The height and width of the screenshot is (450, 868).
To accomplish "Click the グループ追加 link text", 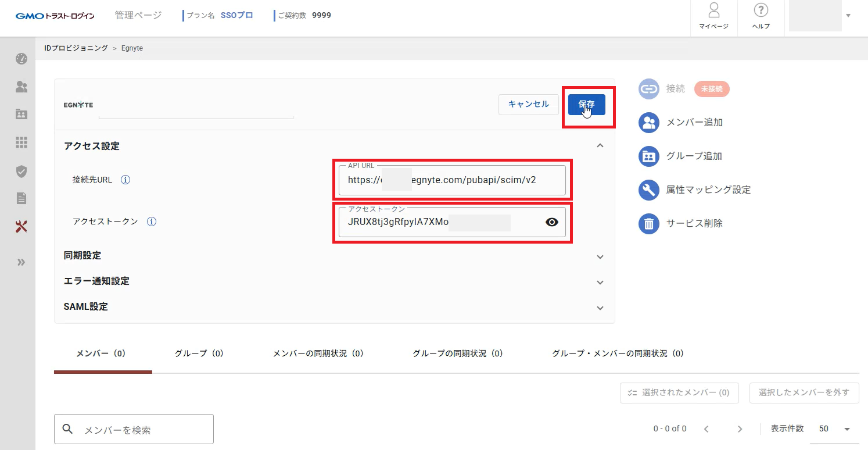I will click(694, 156).
